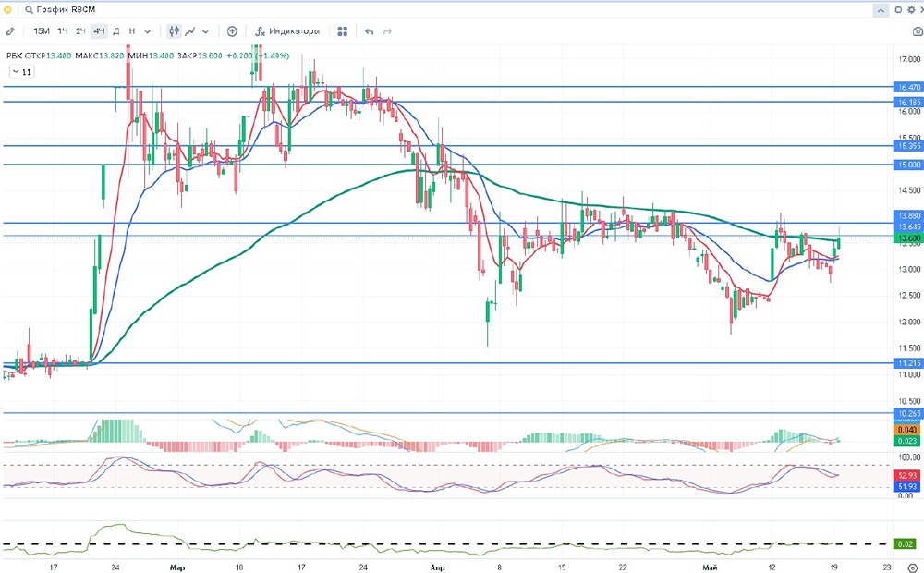Click the График RBCM search field
Viewport: 924px width, 573px height.
coord(65,10)
